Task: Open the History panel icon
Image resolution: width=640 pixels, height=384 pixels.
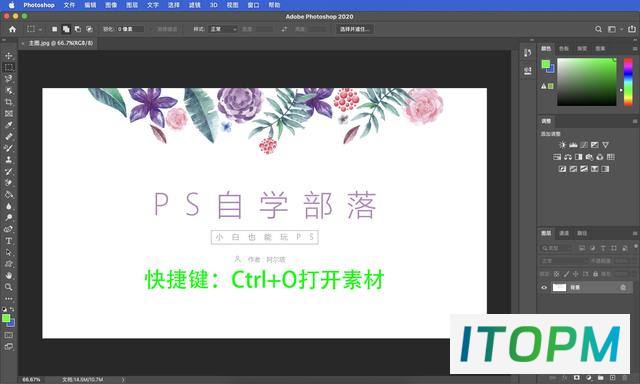Action: coord(527,53)
